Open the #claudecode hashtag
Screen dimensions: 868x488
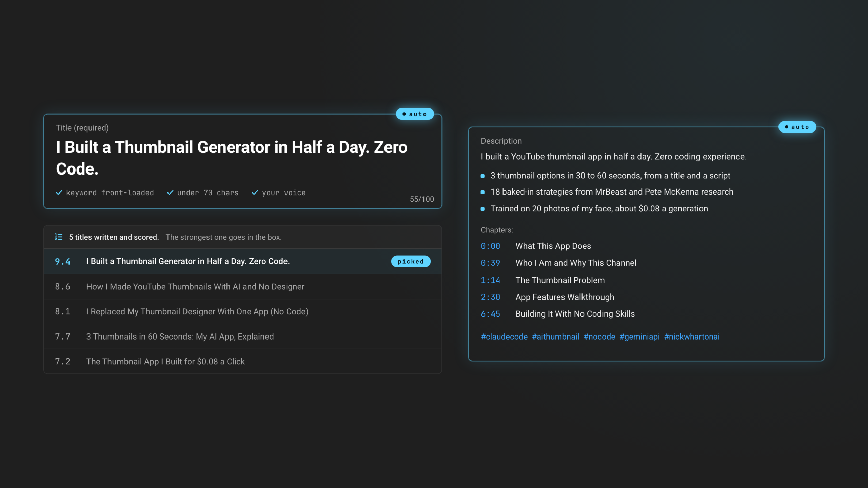[504, 337]
